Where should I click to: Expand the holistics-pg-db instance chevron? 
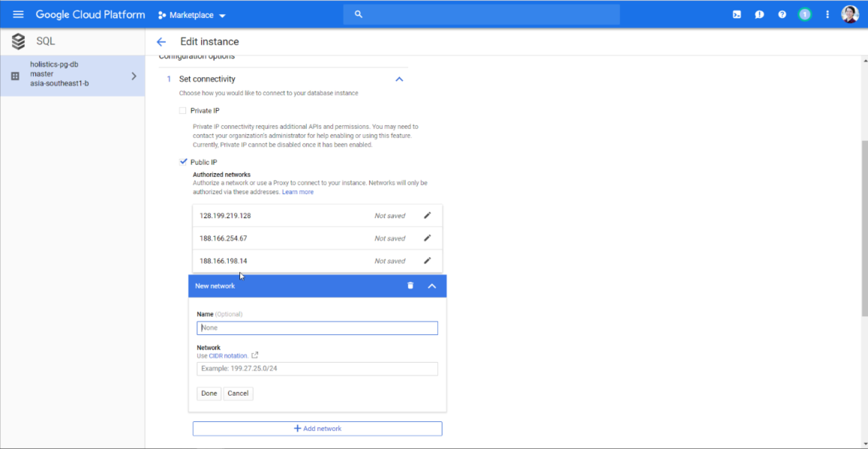click(134, 76)
